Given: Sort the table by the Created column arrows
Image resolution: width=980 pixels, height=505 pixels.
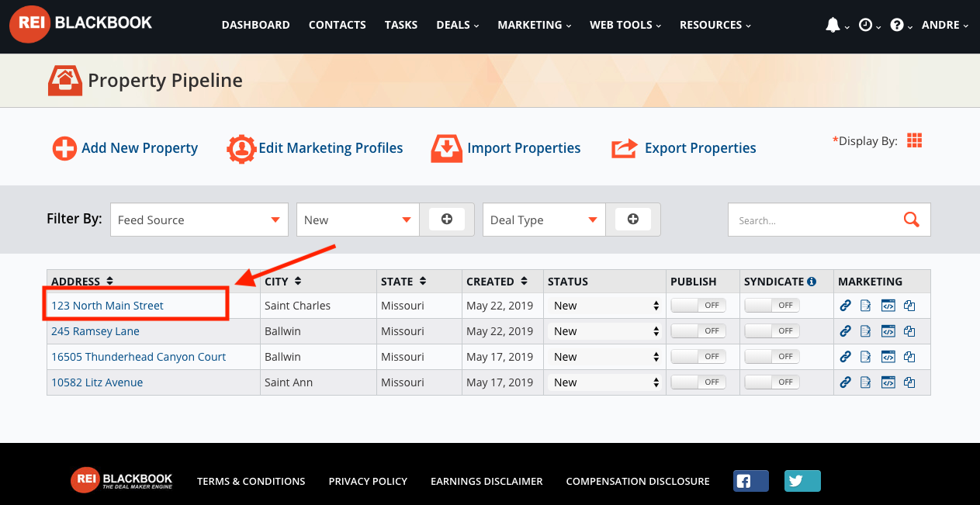Looking at the screenshot, I should point(525,281).
